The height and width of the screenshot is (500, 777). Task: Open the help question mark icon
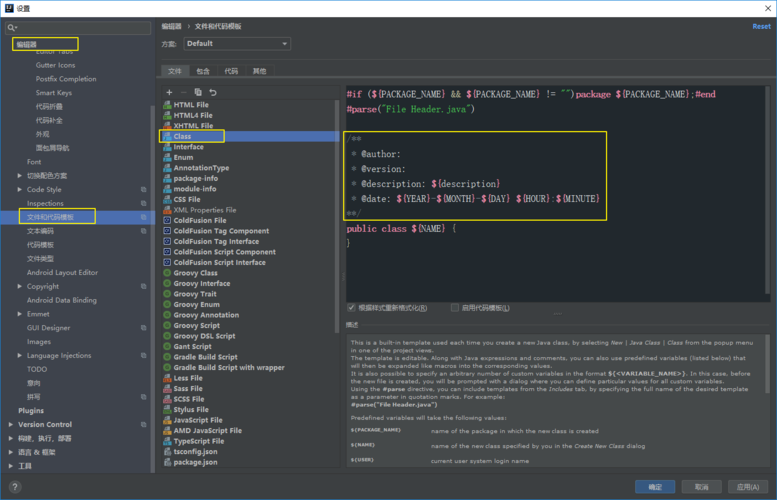coord(15,487)
